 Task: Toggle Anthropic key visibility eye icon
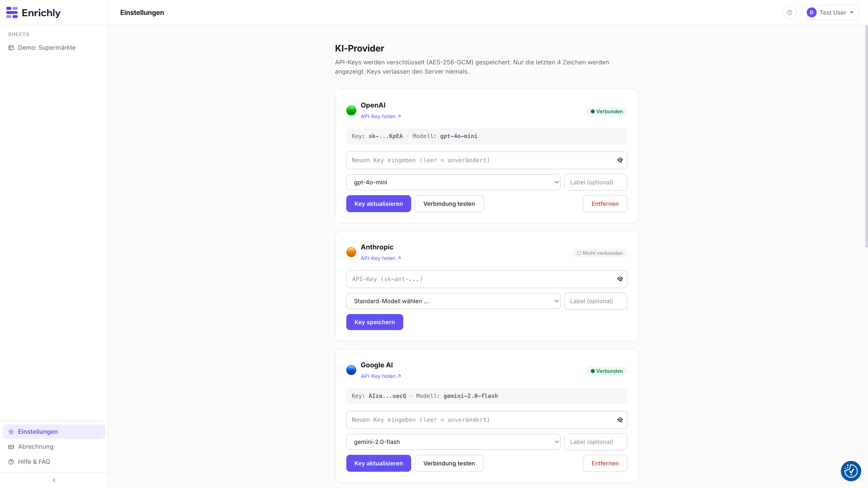620,279
